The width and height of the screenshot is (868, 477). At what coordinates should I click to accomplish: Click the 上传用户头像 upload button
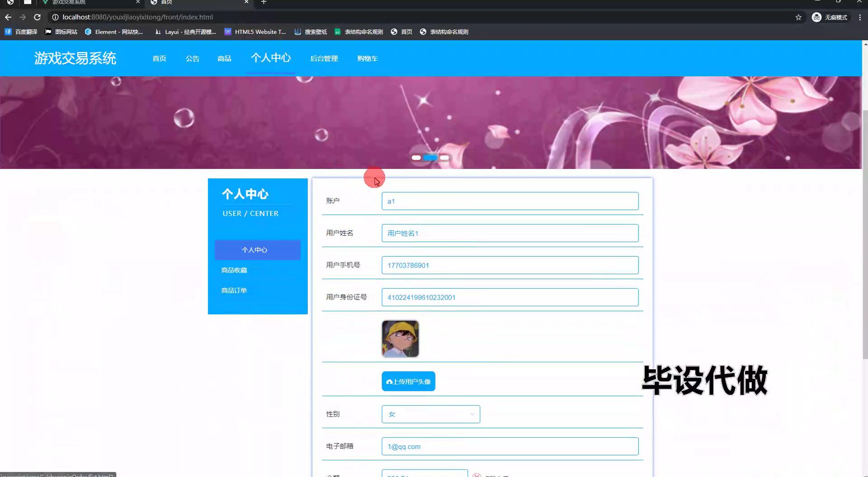[408, 382]
